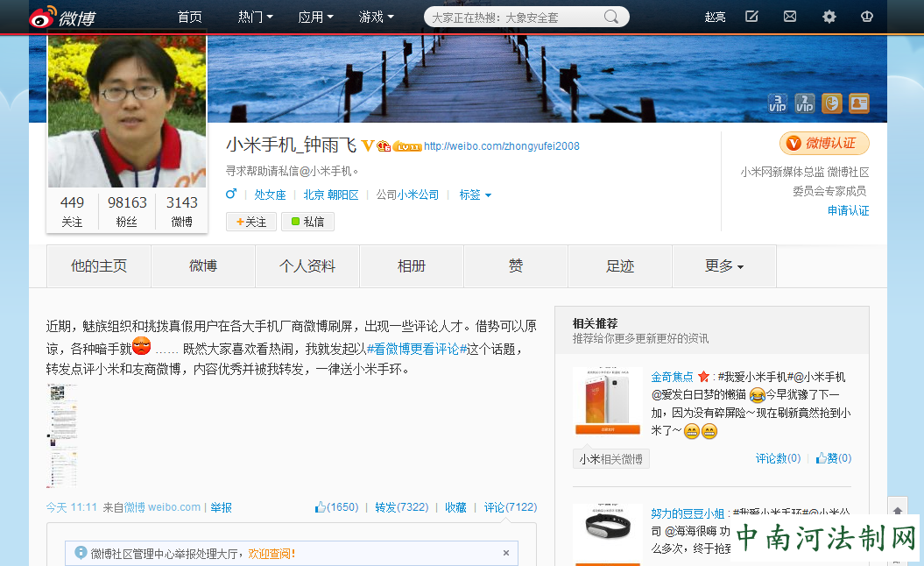Viewport: 924px width, 566px height.
Task: Click the info icon in notice bar
Action: click(81, 553)
